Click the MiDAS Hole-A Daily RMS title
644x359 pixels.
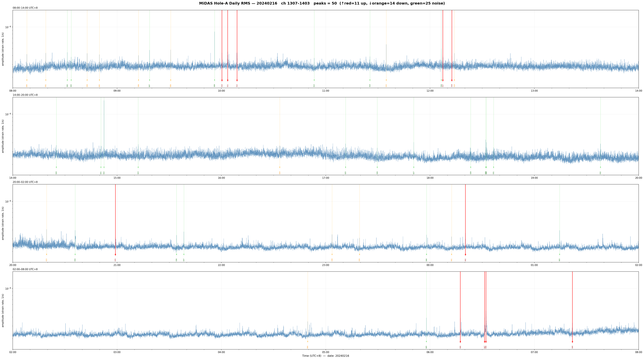coord(322,3)
